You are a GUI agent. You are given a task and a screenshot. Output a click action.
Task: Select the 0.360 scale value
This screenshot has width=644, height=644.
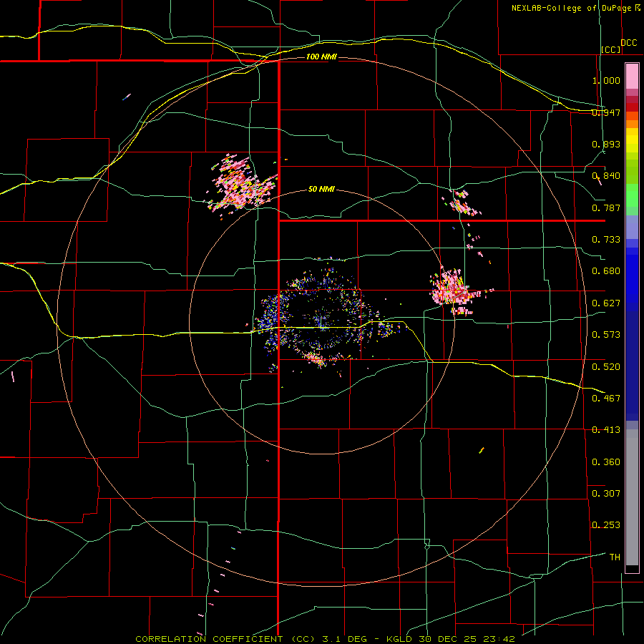point(606,462)
